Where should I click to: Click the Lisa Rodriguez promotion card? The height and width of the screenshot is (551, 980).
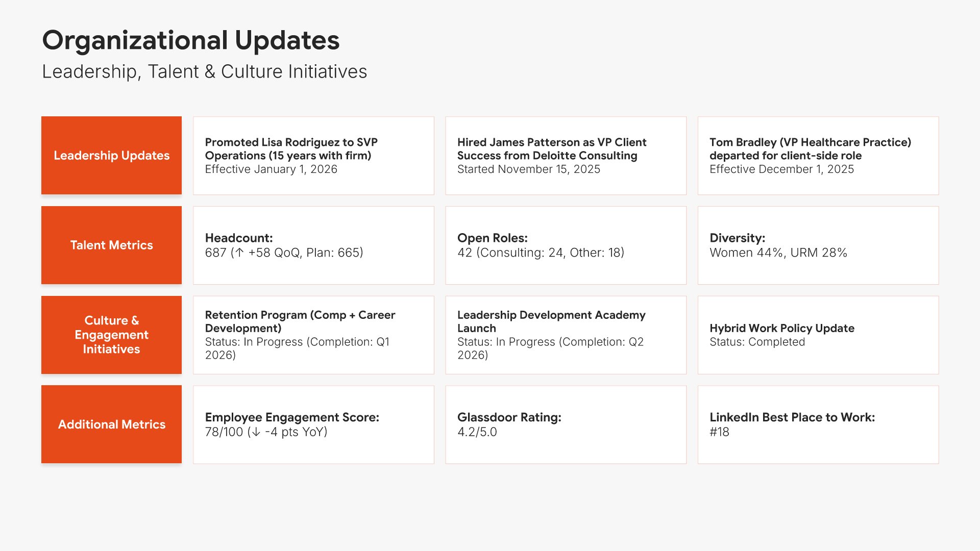313,156
